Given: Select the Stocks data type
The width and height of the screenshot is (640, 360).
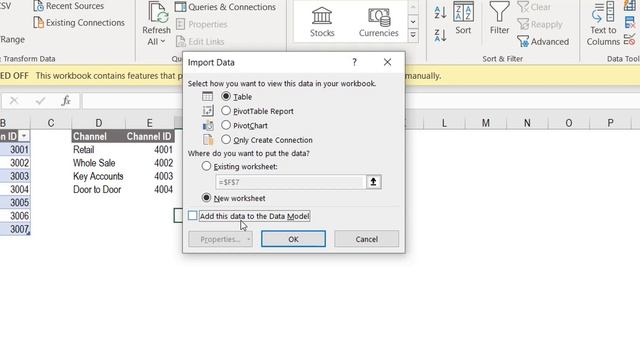Looking at the screenshot, I should 322,22.
